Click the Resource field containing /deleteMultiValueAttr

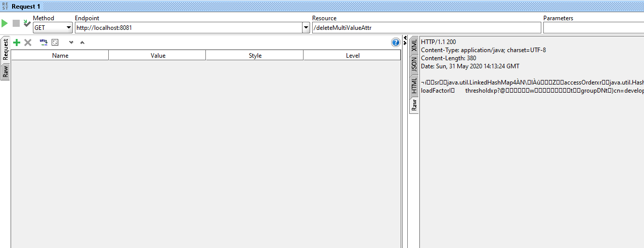click(426, 28)
